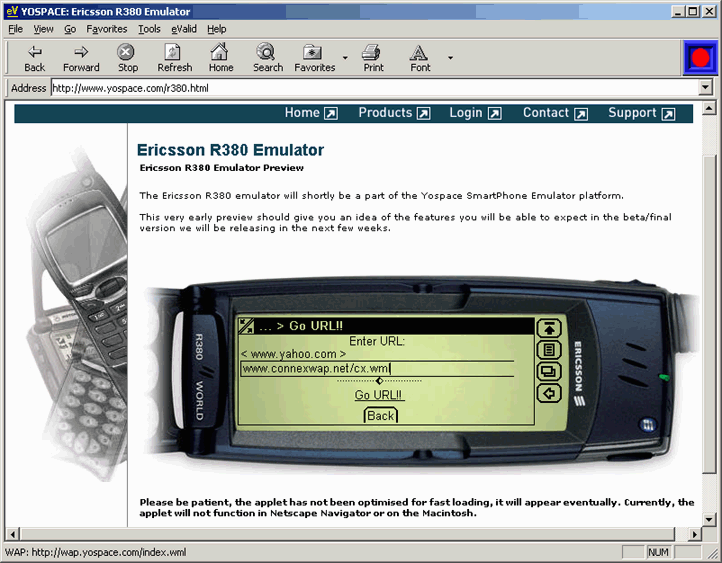Click the Ericsson R380 Emulator heading

(x=230, y=150)
